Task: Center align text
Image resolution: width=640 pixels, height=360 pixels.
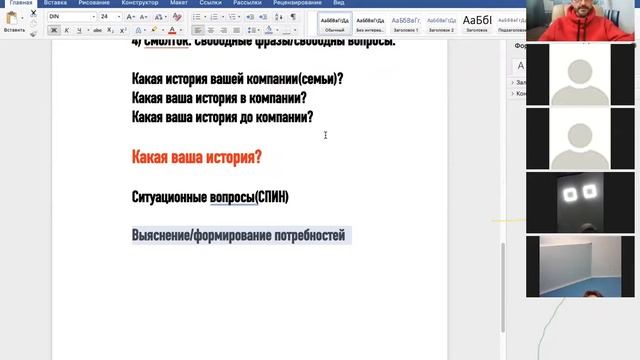Action: coord(211,30)
